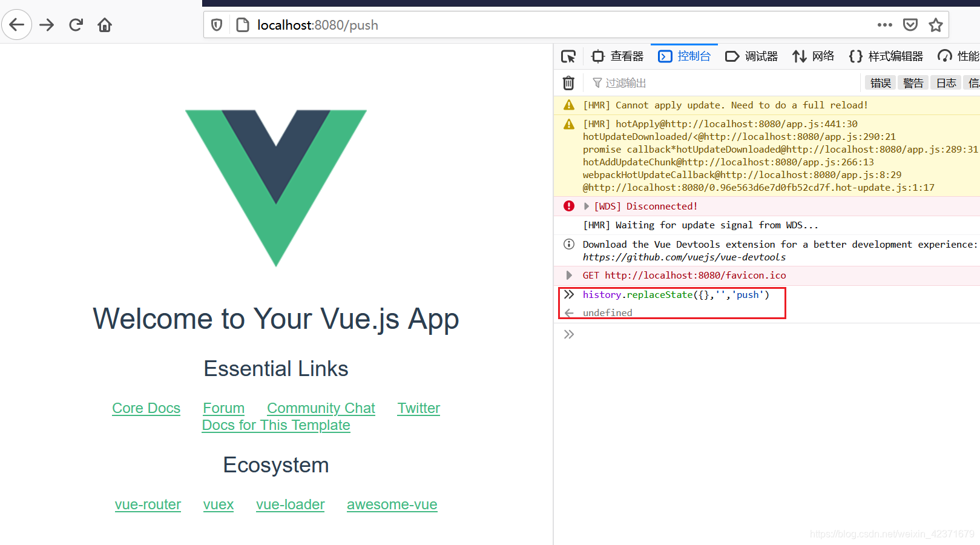Screen dimensions: 980x545
Task: Toggle the 警告 warnings filter
Action: point(913,83)
